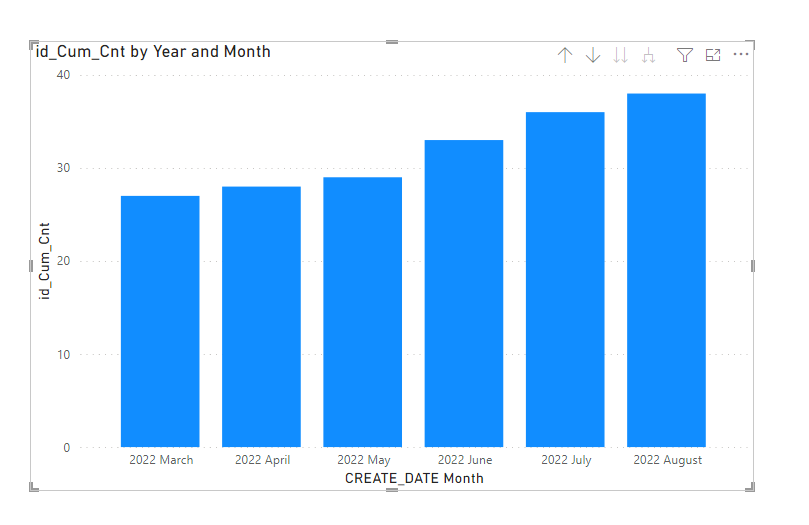This screenshot has width=809, height=525.
Task: Click the y-axis title id_Cum_Cnt
Action: pyautogui.click(x=45, y=261)
